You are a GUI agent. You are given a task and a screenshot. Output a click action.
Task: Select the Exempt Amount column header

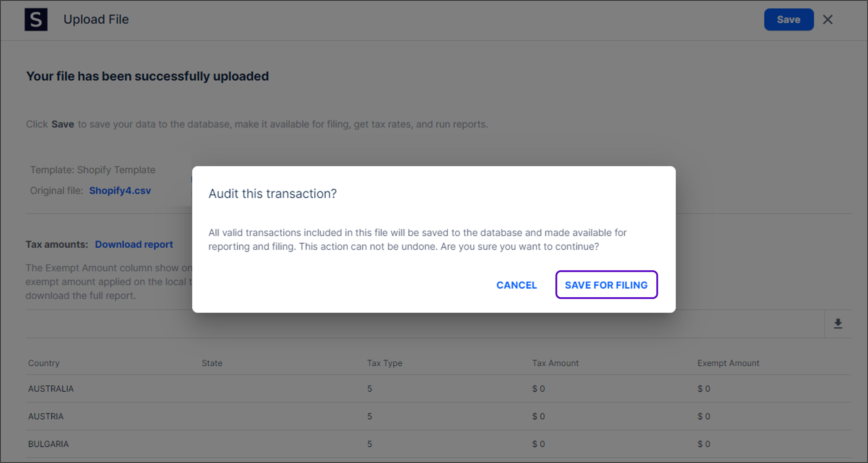pyautogui.click(x=728, y=363)
